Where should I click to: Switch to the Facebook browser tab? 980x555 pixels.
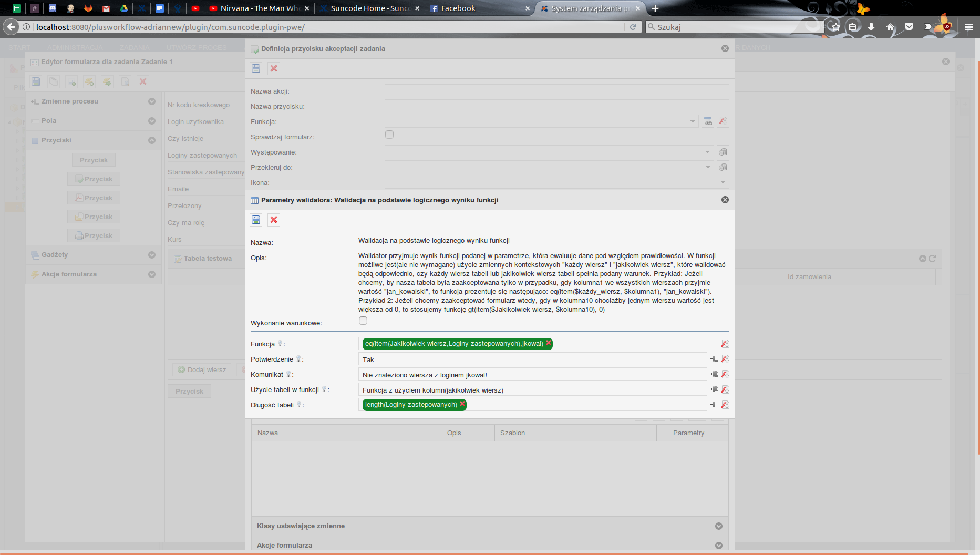click(480, 8)
